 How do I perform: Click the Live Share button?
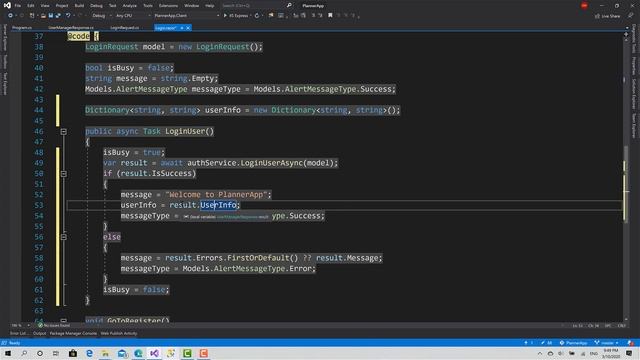coord(607,16)
